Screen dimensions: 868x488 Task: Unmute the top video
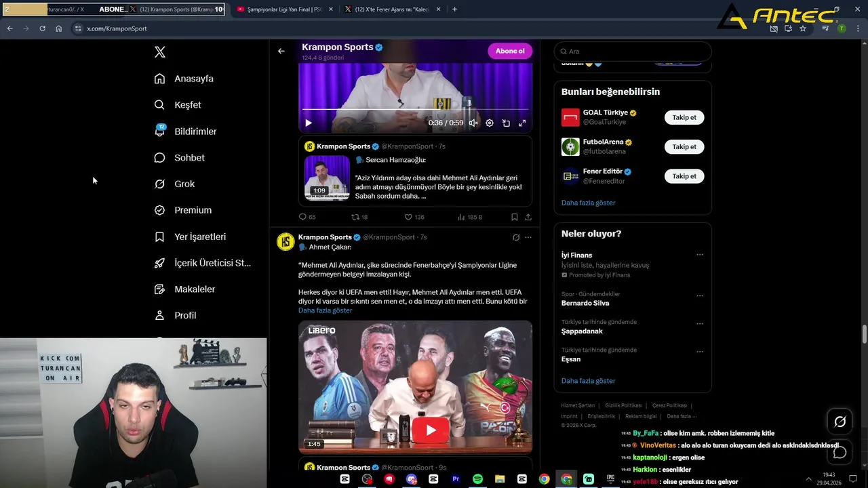pos(473,123)
